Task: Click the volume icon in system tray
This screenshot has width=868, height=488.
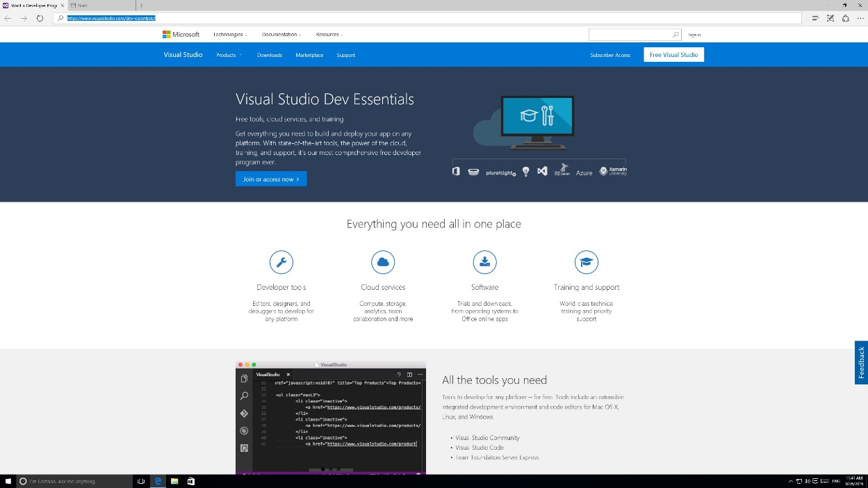Action: 808,481
